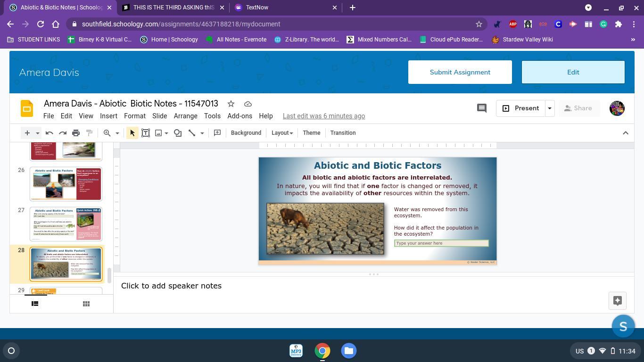
Task: Click the Explore button at bottom right
Action: [x=617, y=301]
